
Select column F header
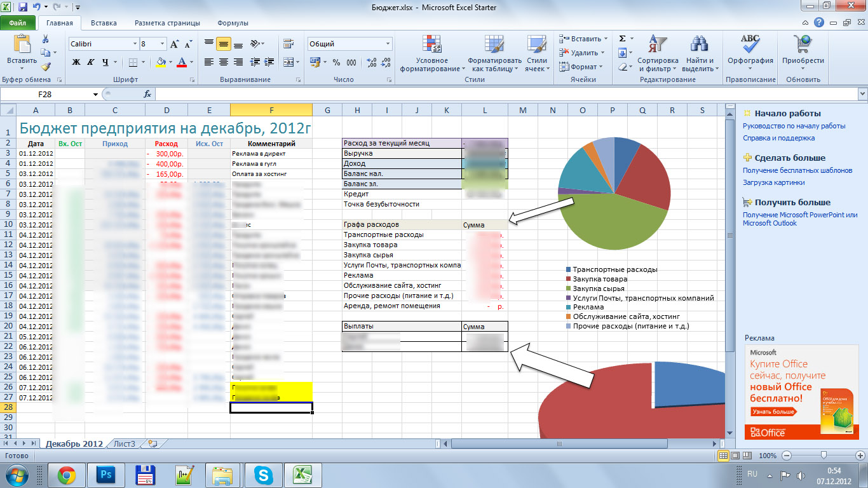click(x=271, y=110)
